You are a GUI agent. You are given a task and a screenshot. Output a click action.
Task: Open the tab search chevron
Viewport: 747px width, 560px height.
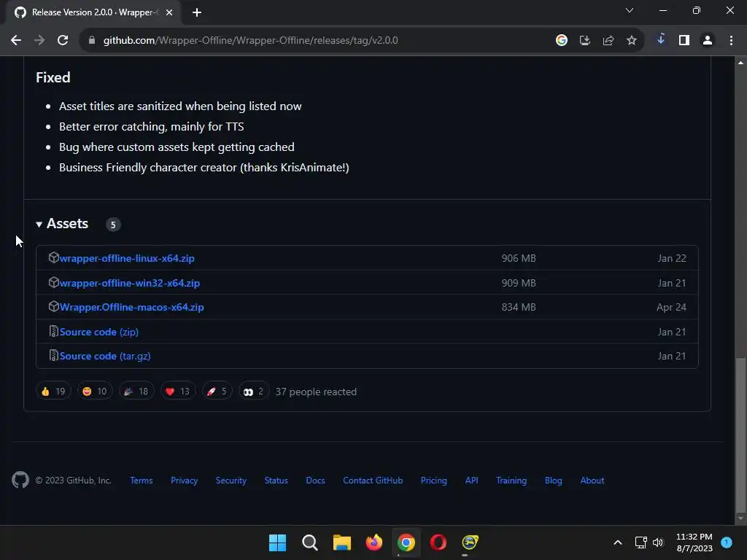click(x=630, y=10)
